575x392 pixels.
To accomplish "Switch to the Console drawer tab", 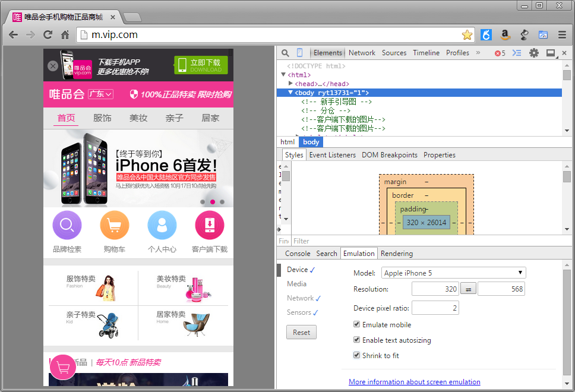I will [298, 254].
